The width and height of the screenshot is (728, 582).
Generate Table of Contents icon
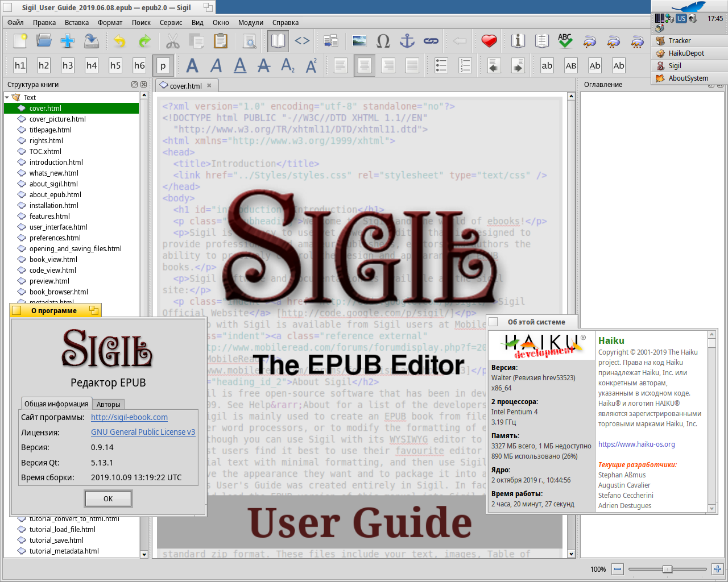tap(541, 41)
